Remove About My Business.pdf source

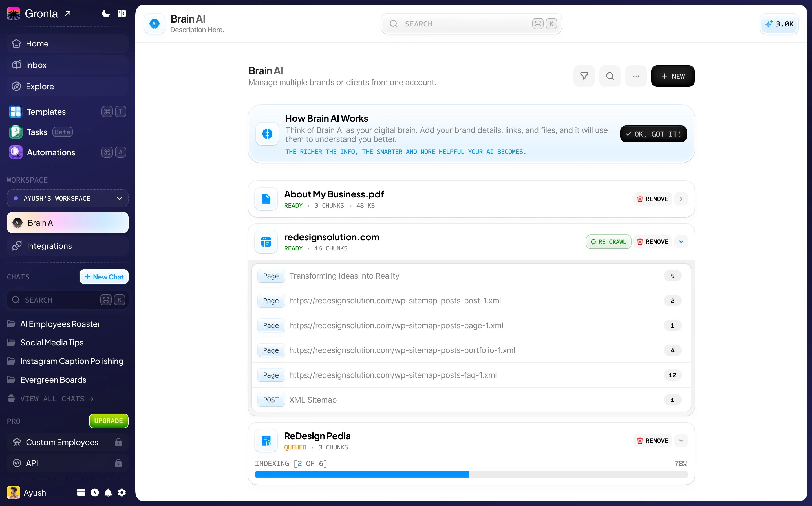pyautogui.click(x=652, y=199)
